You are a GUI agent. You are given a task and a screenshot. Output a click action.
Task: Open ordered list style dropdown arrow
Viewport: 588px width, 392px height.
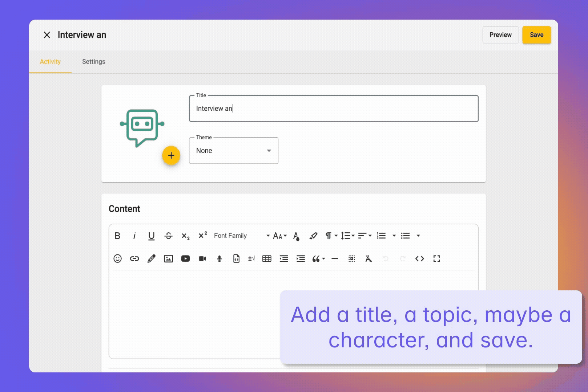pos(394,236)
